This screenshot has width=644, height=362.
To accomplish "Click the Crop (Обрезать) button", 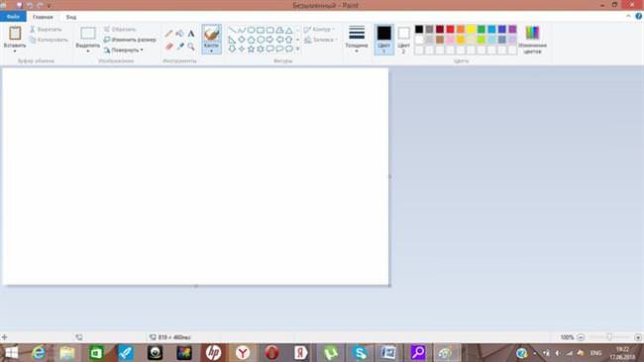I will [x=120, y=29].
